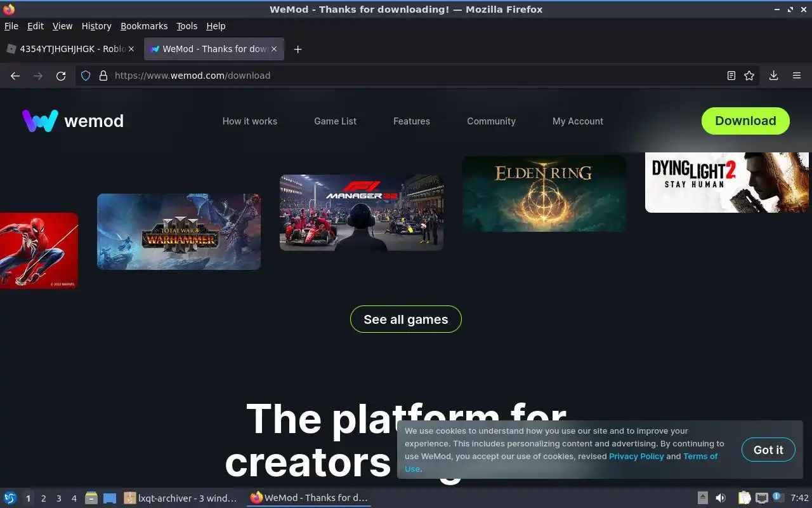Visit the Community page
Image resolution: width=812 pixels, height=508 pixels.
click(x=492, y=121)
